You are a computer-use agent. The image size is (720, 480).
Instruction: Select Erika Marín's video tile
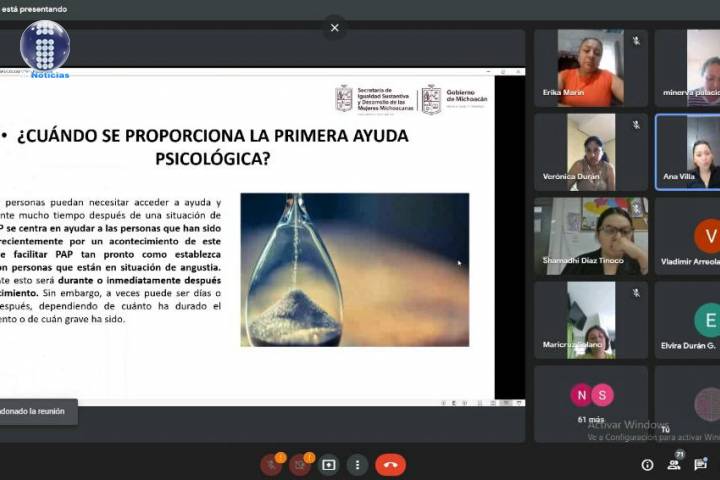point(590,68)
